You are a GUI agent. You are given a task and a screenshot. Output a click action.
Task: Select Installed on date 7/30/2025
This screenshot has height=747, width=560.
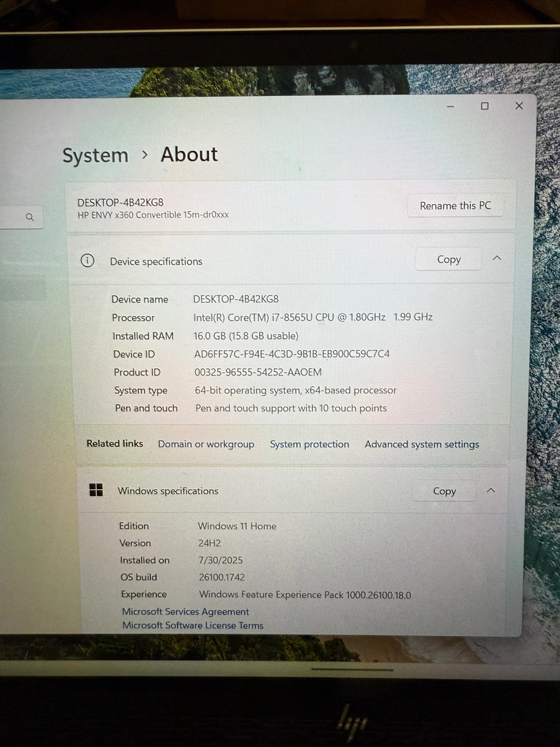[x=220, y=560]
